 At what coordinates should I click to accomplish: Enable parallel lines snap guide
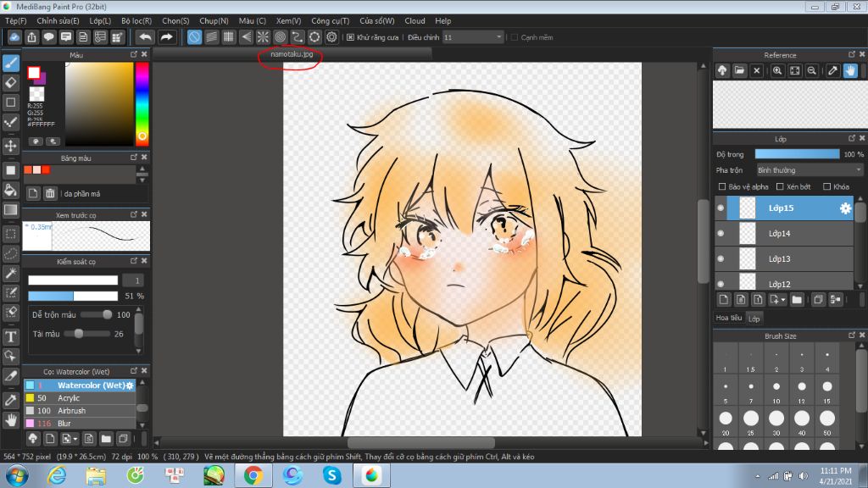pyautogui.click(x=211, y=37)
